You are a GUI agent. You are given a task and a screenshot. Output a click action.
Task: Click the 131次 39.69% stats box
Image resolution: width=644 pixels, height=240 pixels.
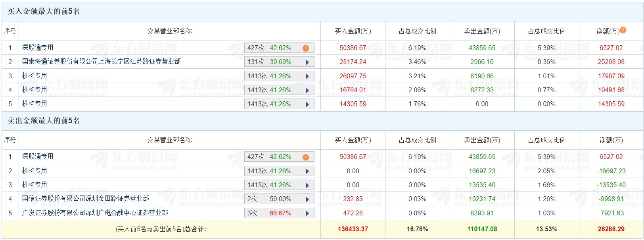tap(279, 62)
